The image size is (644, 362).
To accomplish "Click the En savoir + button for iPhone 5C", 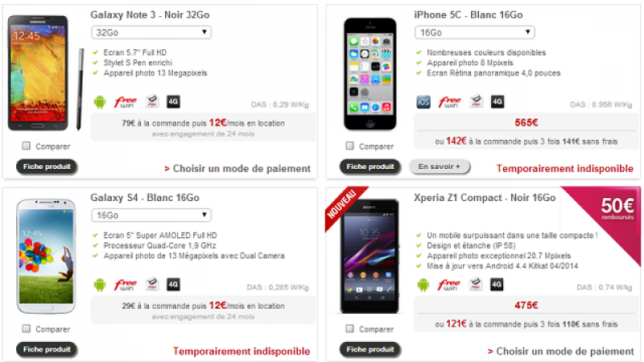I will (440, 167).
